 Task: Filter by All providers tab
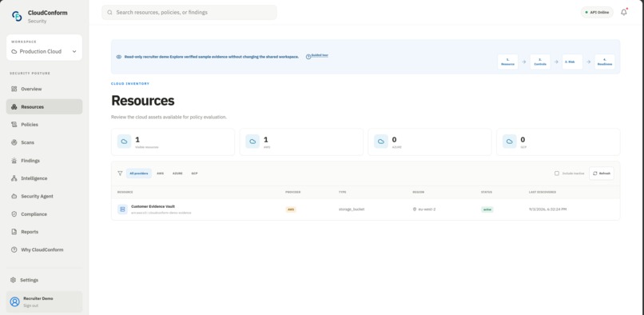139,173
